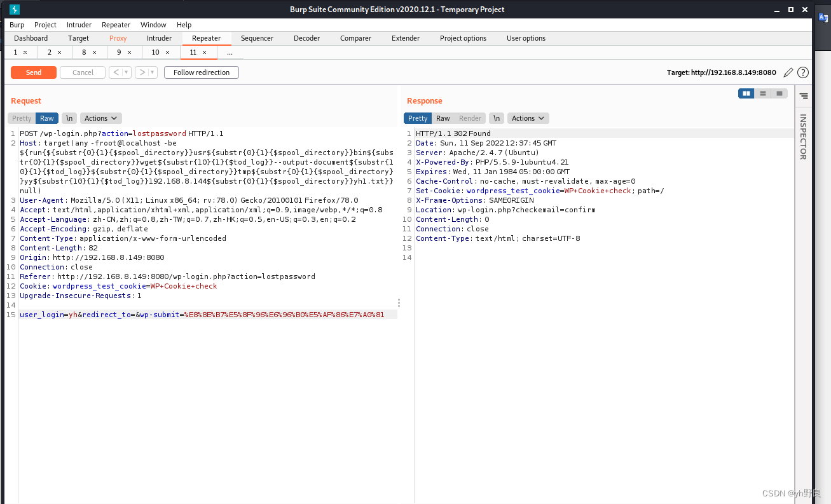Expand the vertical INSPECTOR side panel

click(x=803, y=137)
